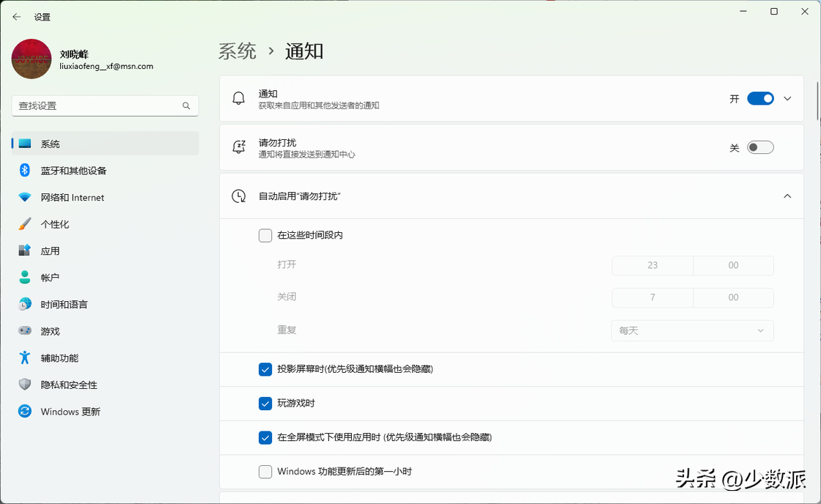Uncheck the 玩游戏时 checkbox

[x=265, y=404]
